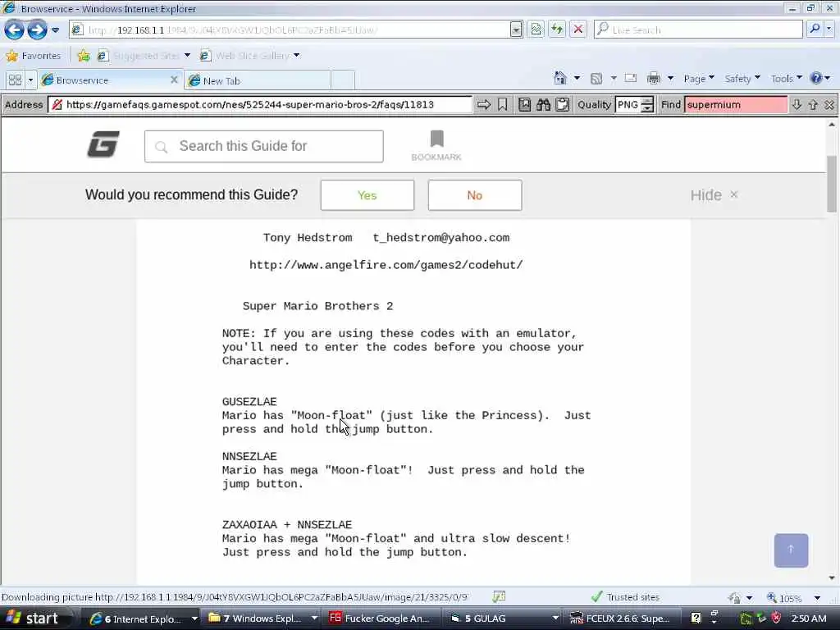
Task: Focus the Live Search box
Action: point(698,30)
